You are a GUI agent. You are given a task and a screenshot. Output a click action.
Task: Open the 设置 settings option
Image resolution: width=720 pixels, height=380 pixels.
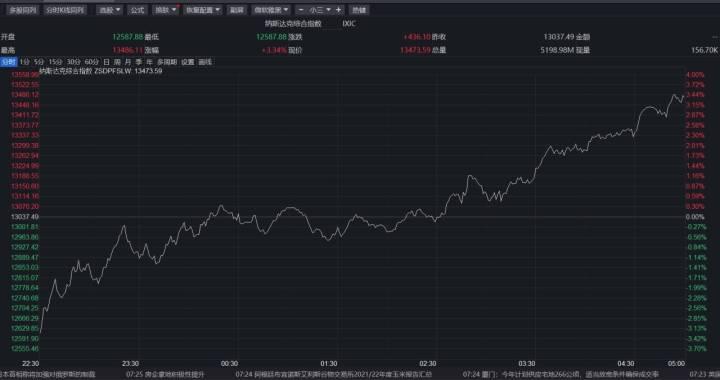[187, 62]
